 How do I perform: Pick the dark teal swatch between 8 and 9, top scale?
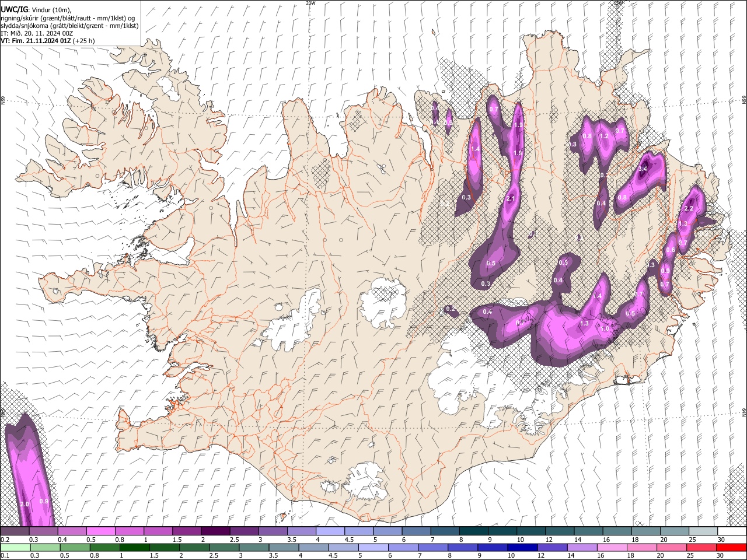click(474, 531)
